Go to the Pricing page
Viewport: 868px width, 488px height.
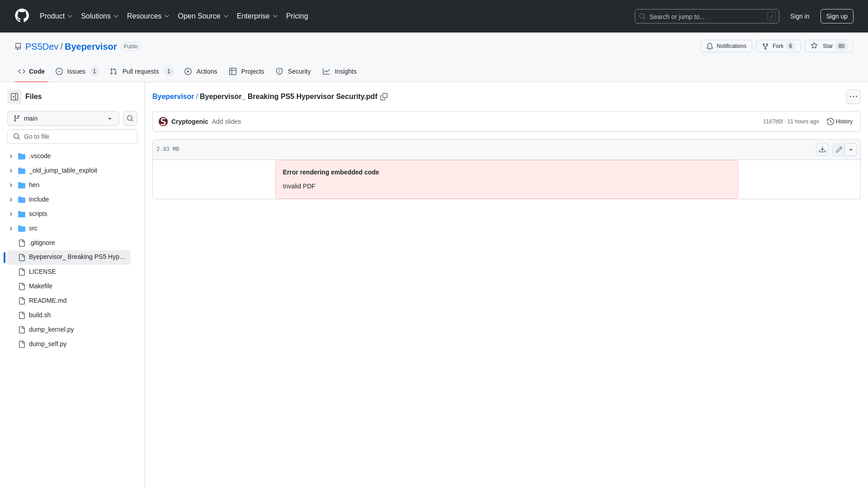coord(297,16)
